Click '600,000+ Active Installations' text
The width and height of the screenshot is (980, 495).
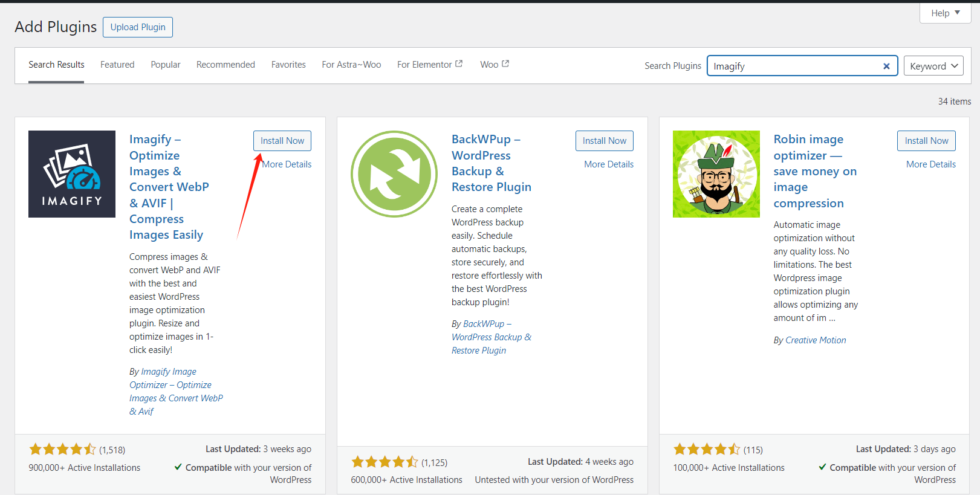click(x=407, y=480)
